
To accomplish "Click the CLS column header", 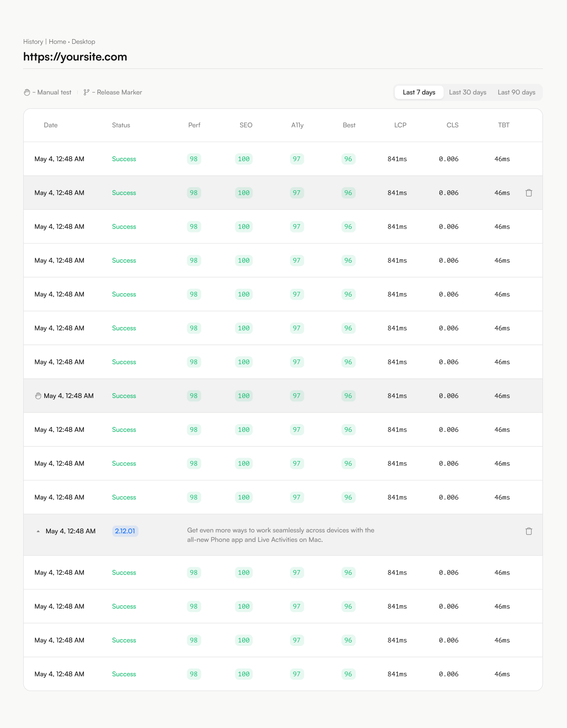I will click(x=452, y=125).
